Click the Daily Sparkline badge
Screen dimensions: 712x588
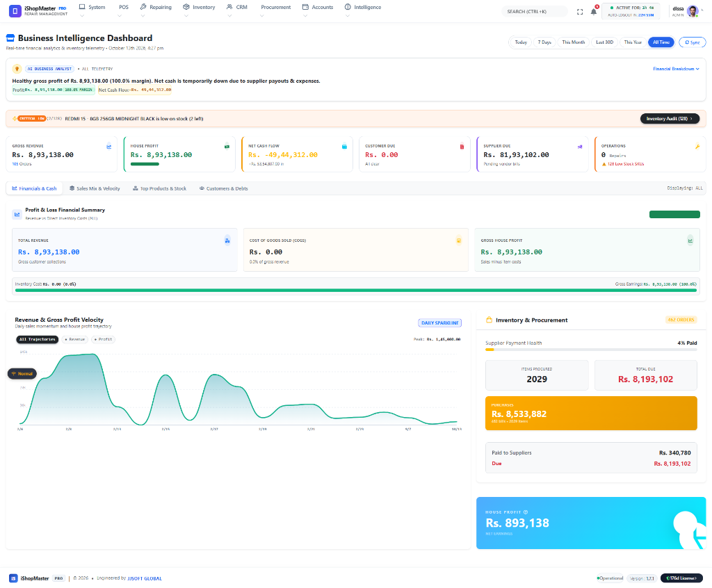pyautogui.click(x=439, y=322)
